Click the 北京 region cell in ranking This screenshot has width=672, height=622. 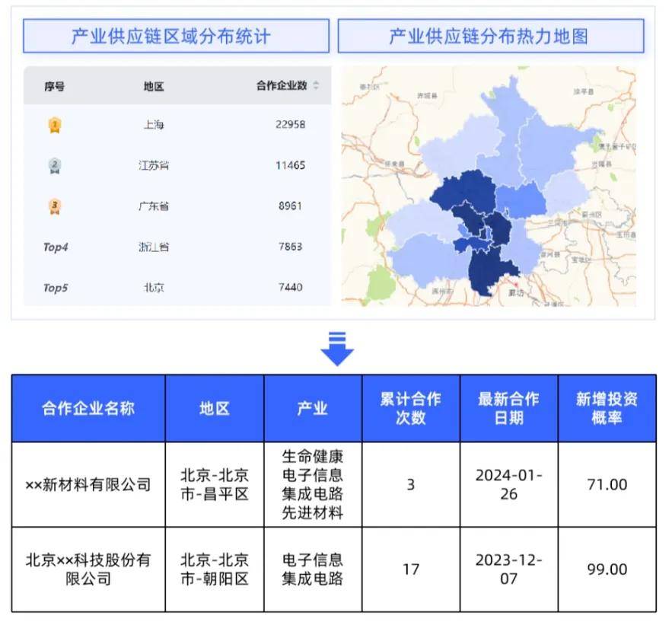coord(154,288)
